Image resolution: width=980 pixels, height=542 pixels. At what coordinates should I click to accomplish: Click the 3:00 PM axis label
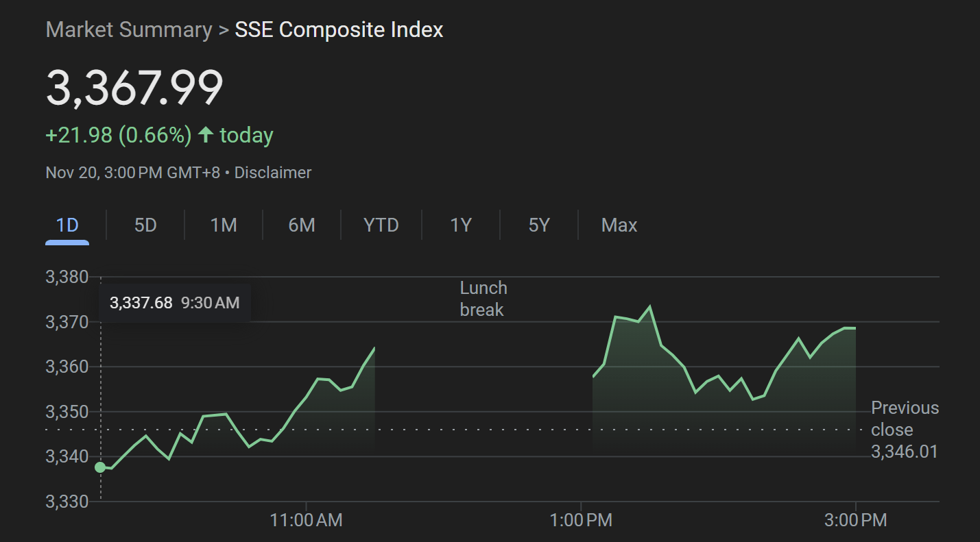click(x=855, y=520)
